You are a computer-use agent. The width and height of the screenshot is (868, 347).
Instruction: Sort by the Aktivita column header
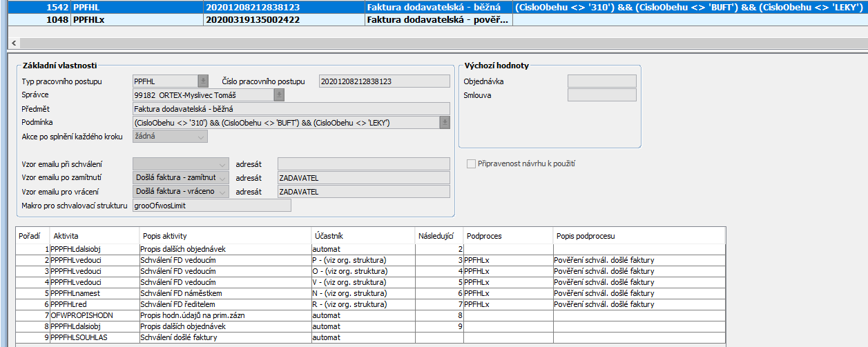(93, 236)
